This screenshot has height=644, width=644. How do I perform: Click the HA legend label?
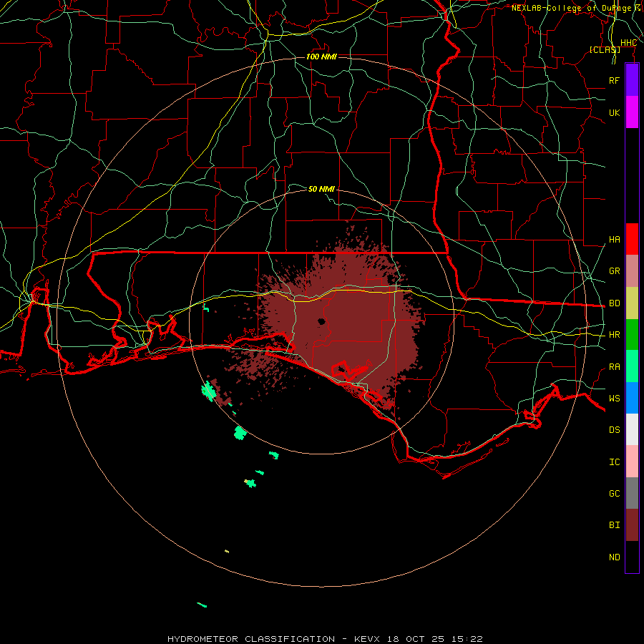pos(615,239)
